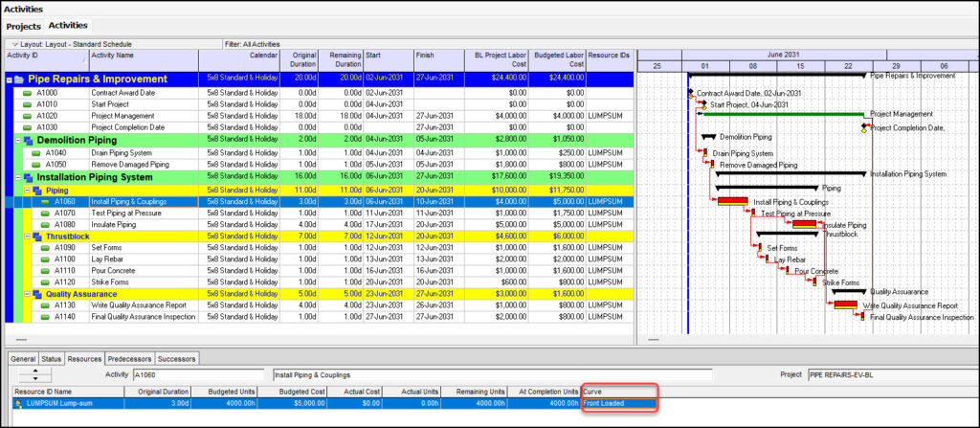The height and width of the screenshot is (428, 980).
Task: Click the Curve column header in Resources
Action: [x=619, y=392]
